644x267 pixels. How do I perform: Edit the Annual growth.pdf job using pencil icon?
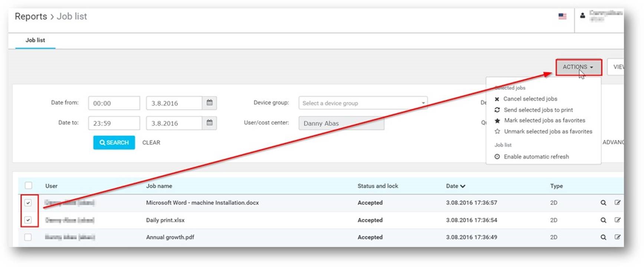coord(617,237)
